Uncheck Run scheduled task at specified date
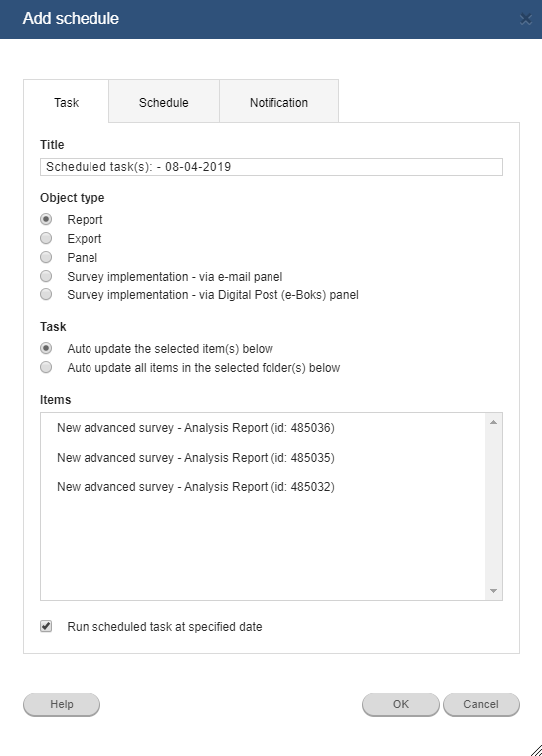542x756 pixels. point(46,627)
